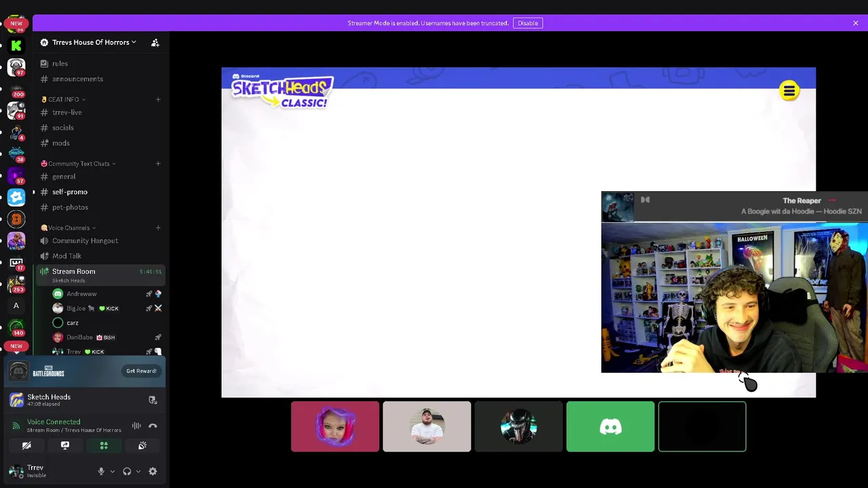This screenshot has height=488, width=868.
Task: Open the Sketch Heads hamburger menu
Action: pos(789,91)
